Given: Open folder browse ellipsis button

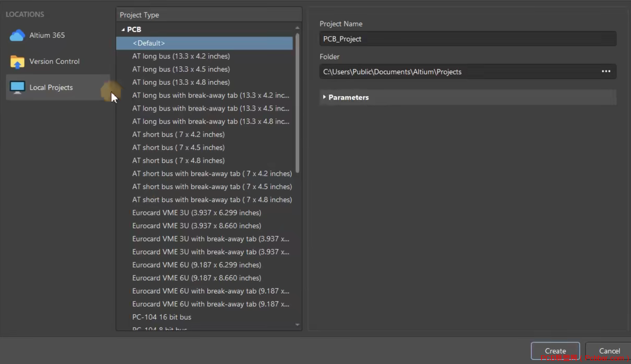Looking at the screenshot, I should 606,72.
